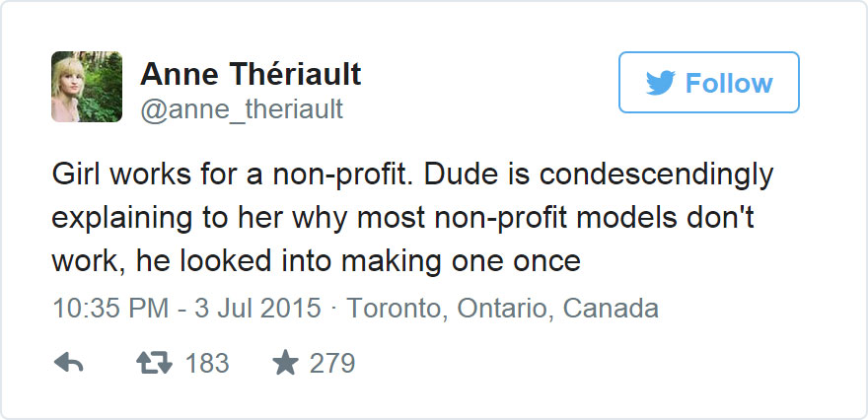868x420 pixels.
Task: Favorite the tweet with the star icon
Action: (x=285, y=364)
